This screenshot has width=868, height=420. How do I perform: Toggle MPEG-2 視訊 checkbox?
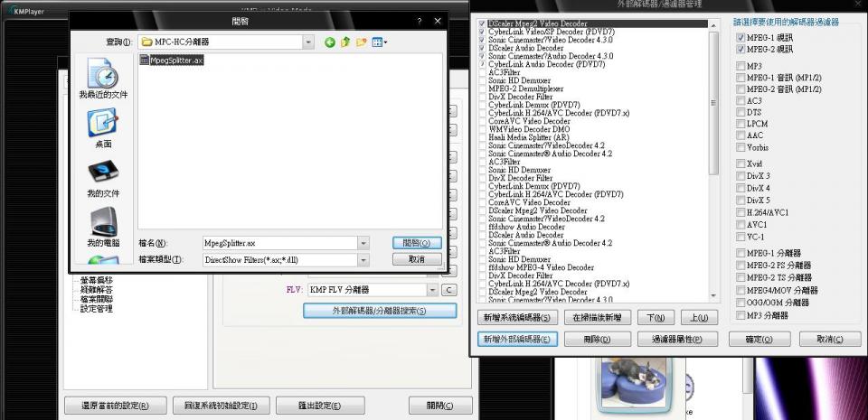coord(741,49)
